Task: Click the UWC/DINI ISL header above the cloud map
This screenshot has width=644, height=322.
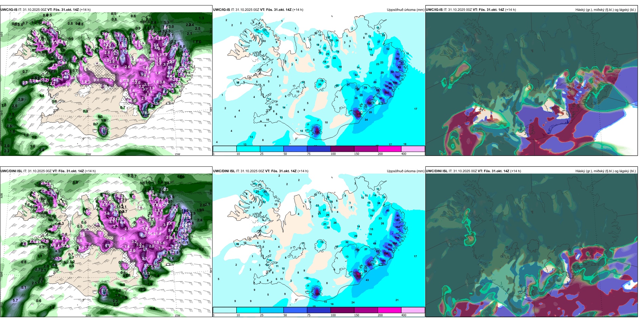Action: pos(474,171)
